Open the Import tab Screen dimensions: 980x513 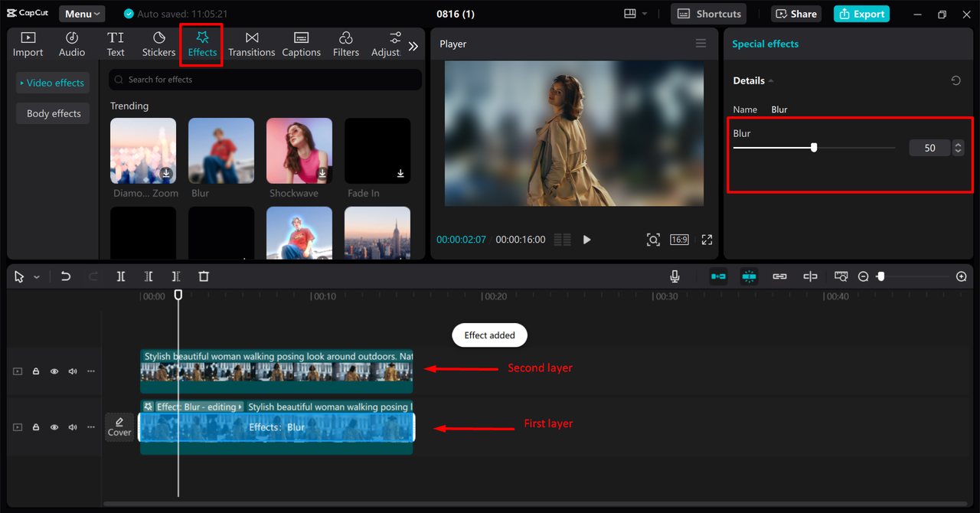[28, 44]
